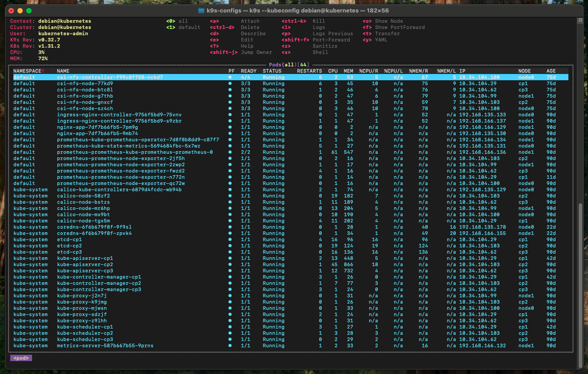The image size is (588, 374).
Task: Click the <pod> breadcrumb at the bottom
Action: click(x=21, y=358)
